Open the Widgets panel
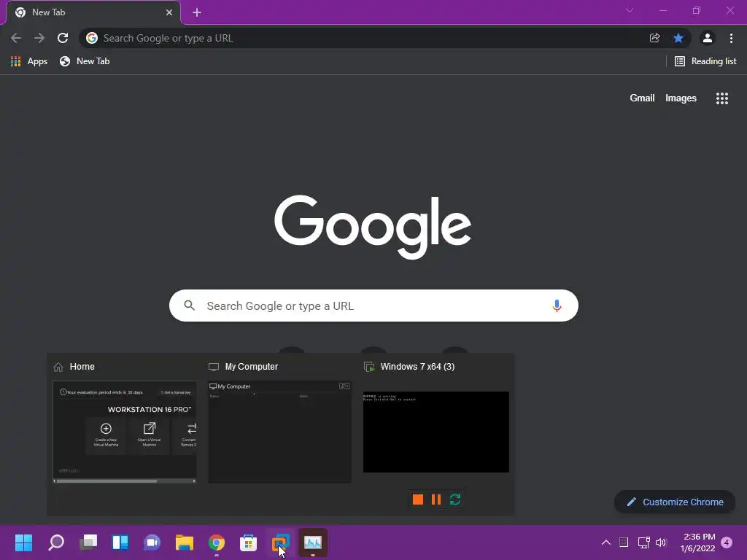 click(120, 542)
